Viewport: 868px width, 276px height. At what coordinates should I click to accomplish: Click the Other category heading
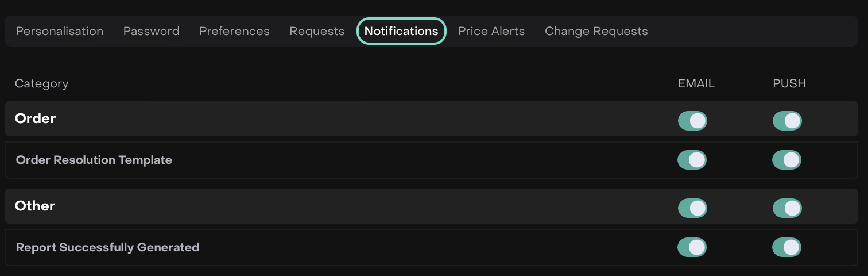(x=35, y=206)
